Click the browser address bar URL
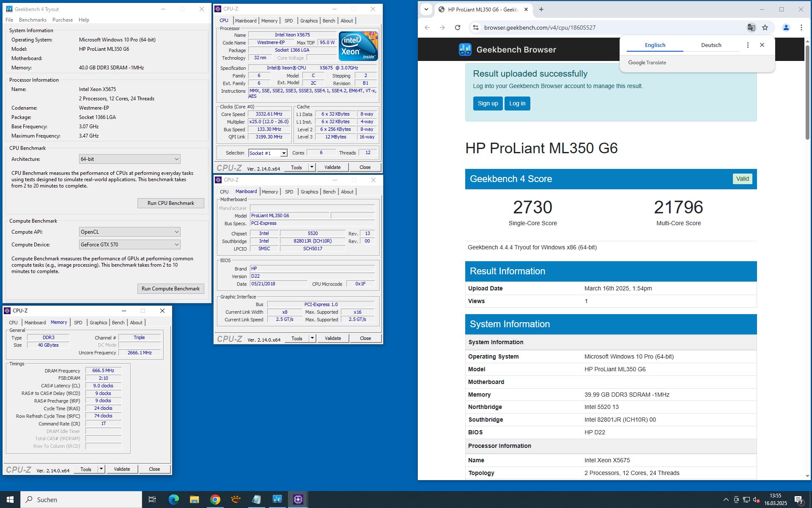Screen dimensions: 812x508 tap(540, 28)
